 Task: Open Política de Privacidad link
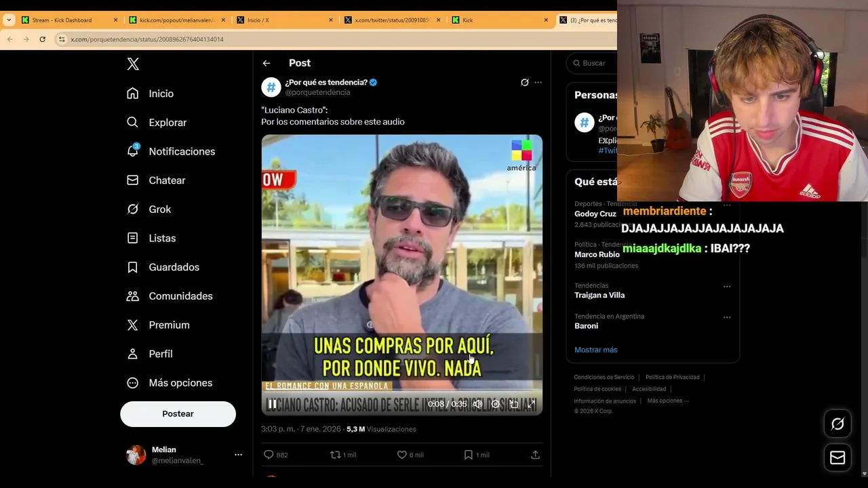click(672, 377)
